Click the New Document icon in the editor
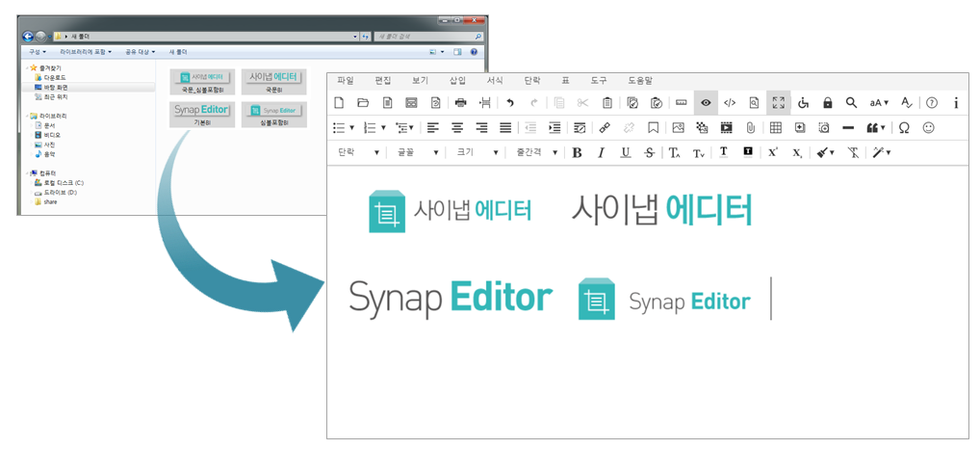 tap(338, 102)
